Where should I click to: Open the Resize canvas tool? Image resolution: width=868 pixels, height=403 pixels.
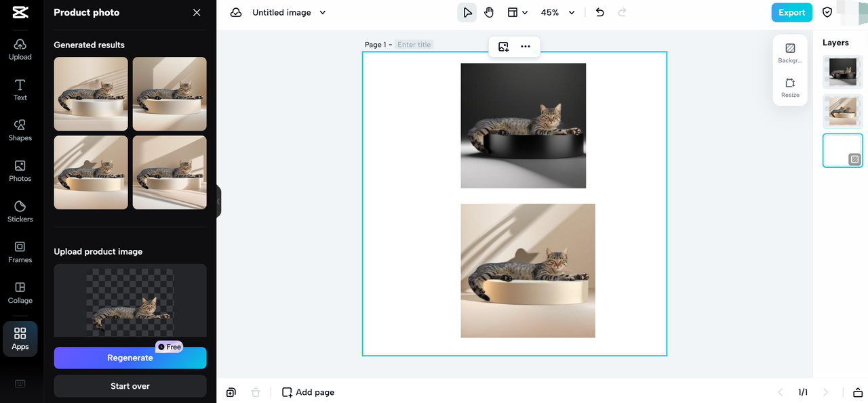click(790, 87)
